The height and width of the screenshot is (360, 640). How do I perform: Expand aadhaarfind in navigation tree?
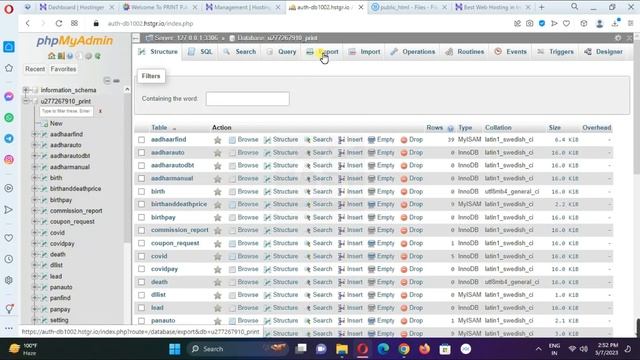pyautogui.click(x=35, y=134)
